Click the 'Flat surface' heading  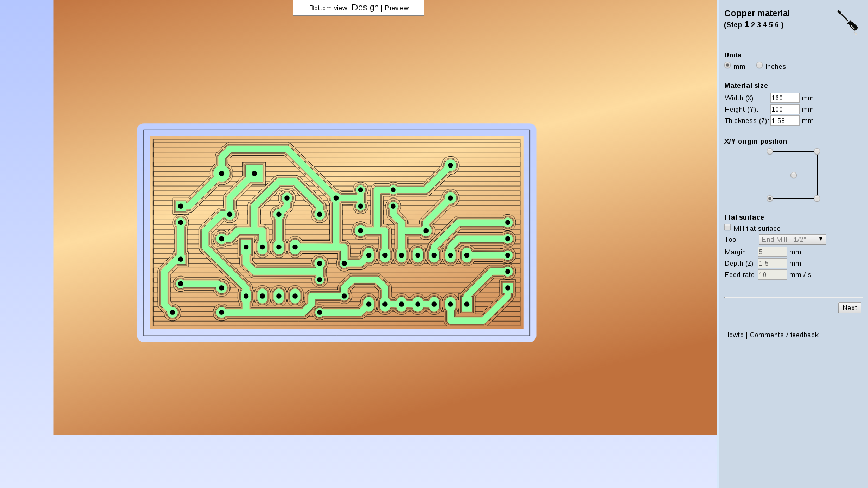744,217
